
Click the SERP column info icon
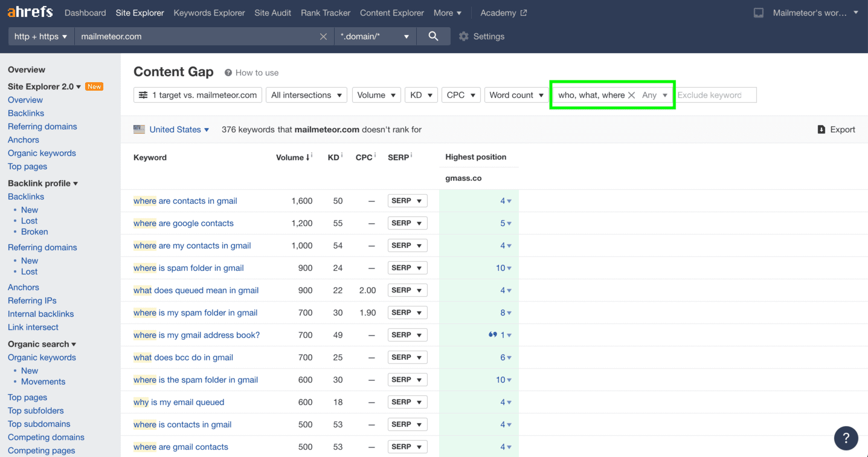[411, 156]
